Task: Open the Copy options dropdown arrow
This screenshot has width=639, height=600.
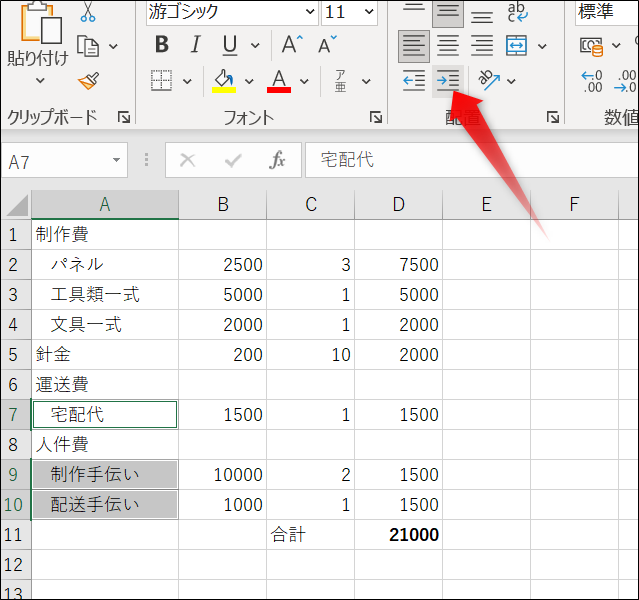Action: 114,46
